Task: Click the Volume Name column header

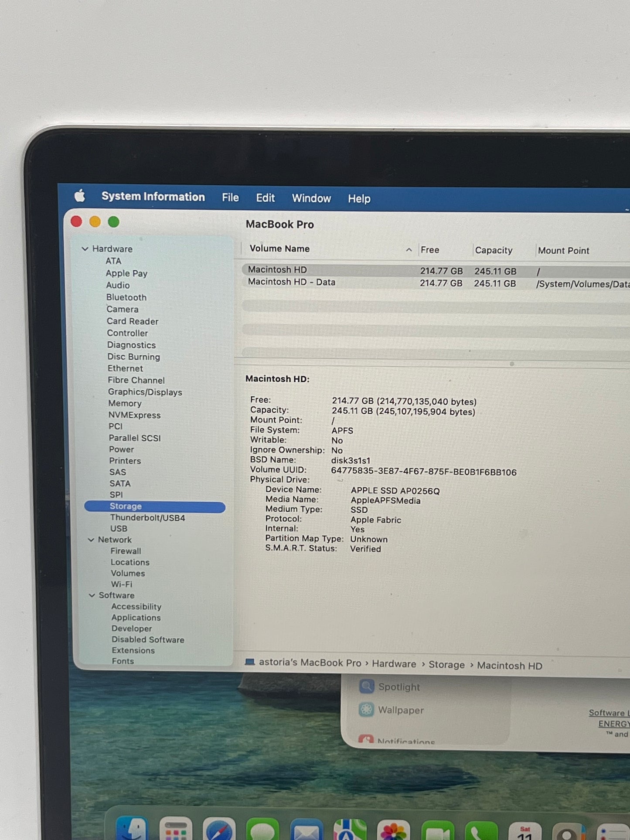Action: 279,248
